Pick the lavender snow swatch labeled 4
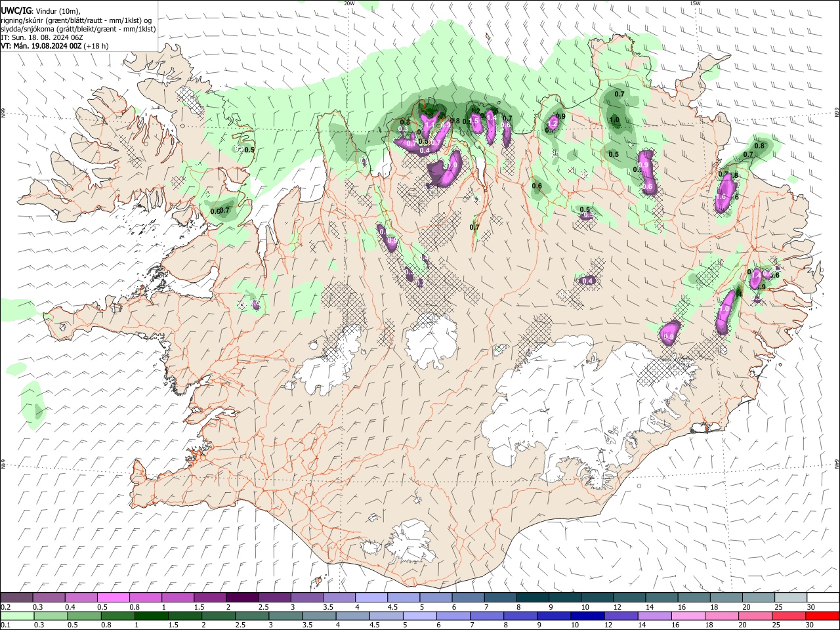This screenshot has width=840, height=630. pos(371,597)
